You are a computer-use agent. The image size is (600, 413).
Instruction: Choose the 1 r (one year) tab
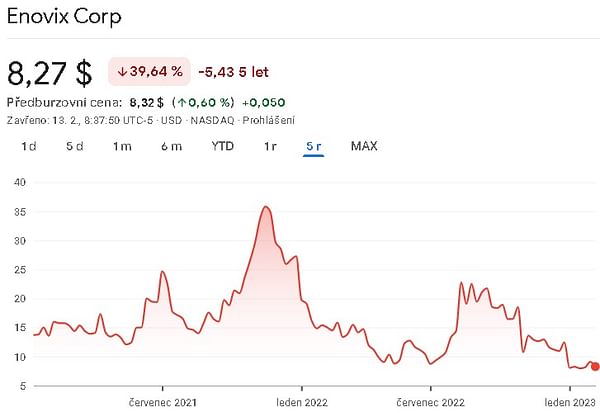270,146
